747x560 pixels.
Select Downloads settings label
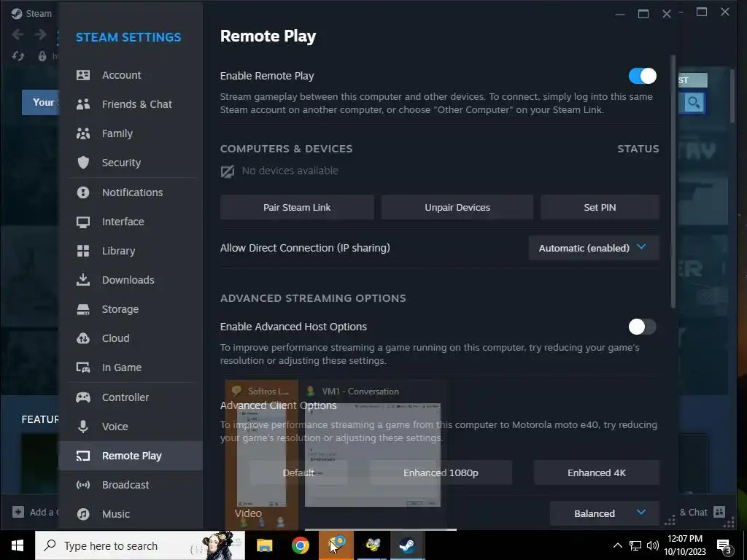point(128,280)
